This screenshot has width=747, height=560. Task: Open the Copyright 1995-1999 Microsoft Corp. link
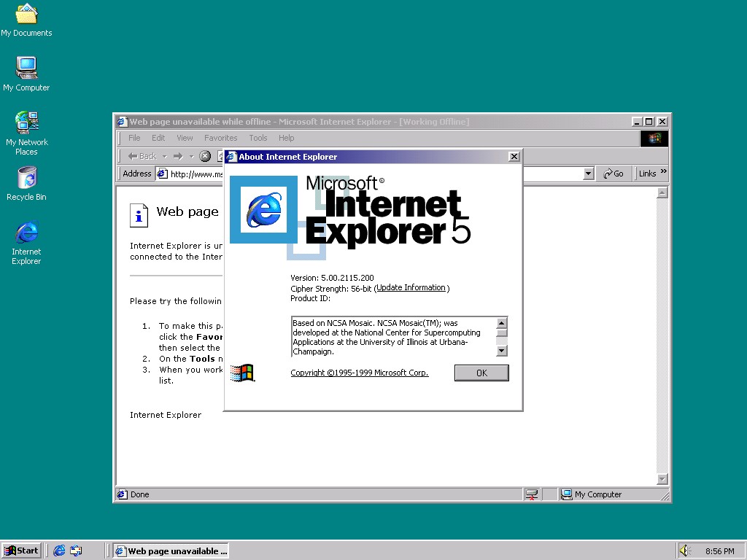click(360, 373)
